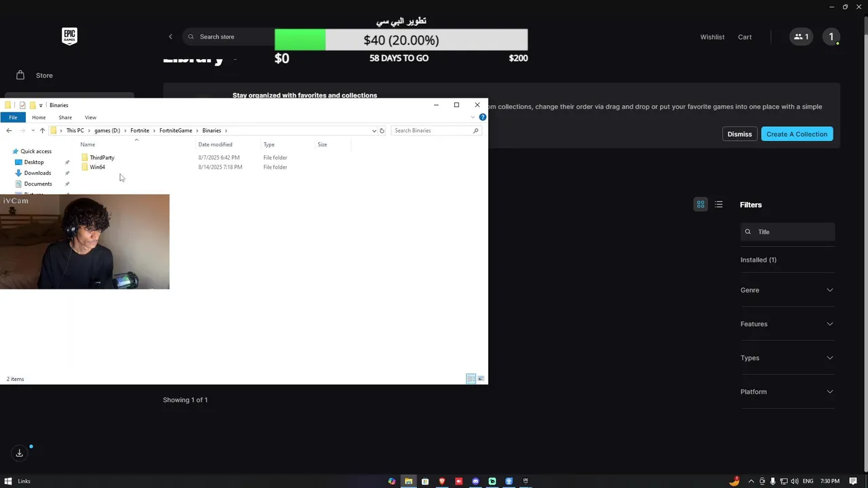
Task: Click Create A Collection button
Action: (x=797, y=134)
